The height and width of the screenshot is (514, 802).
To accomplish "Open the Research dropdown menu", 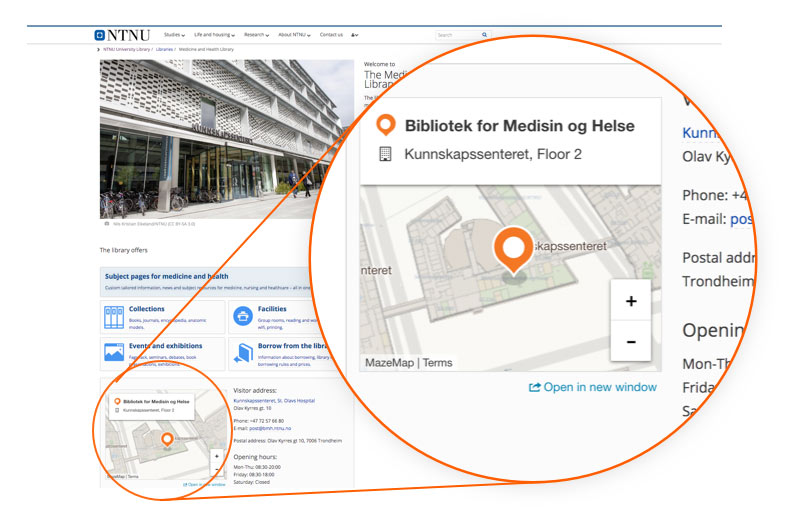I will click(256, 35).
